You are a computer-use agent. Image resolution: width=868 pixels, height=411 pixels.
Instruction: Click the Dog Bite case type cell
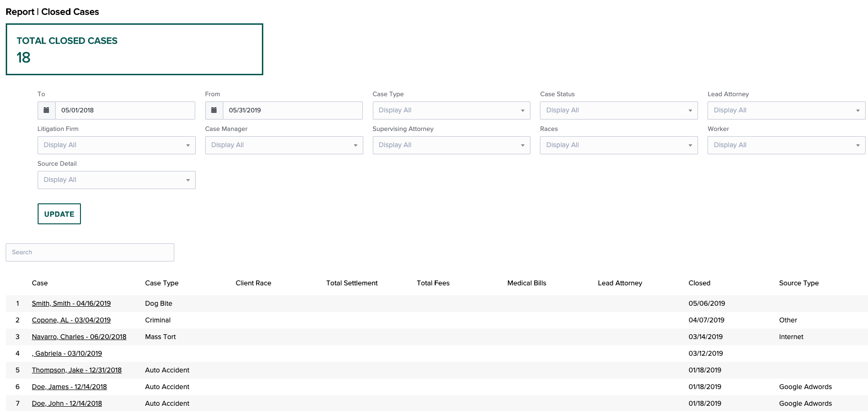point(159,303)
